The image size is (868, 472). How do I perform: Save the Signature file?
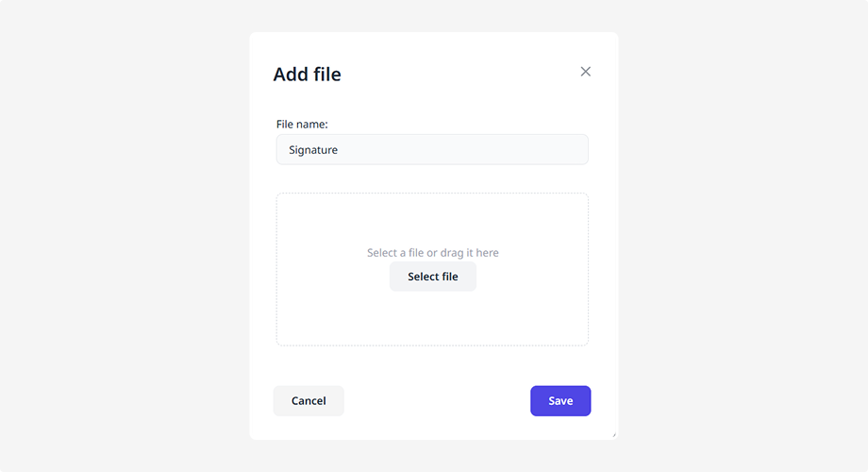pyautogui.click(x=560, y=400)
